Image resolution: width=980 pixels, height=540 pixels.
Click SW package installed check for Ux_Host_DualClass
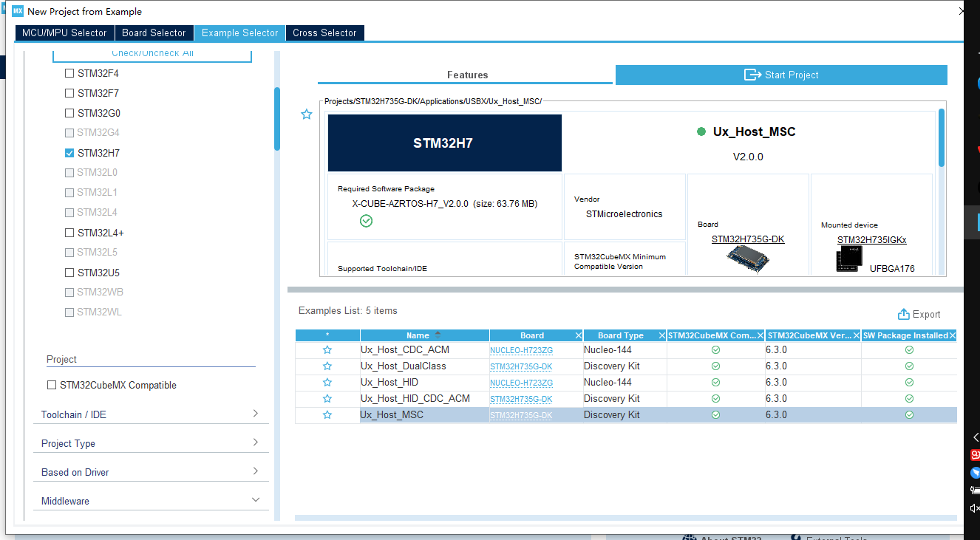coord(909,366)
